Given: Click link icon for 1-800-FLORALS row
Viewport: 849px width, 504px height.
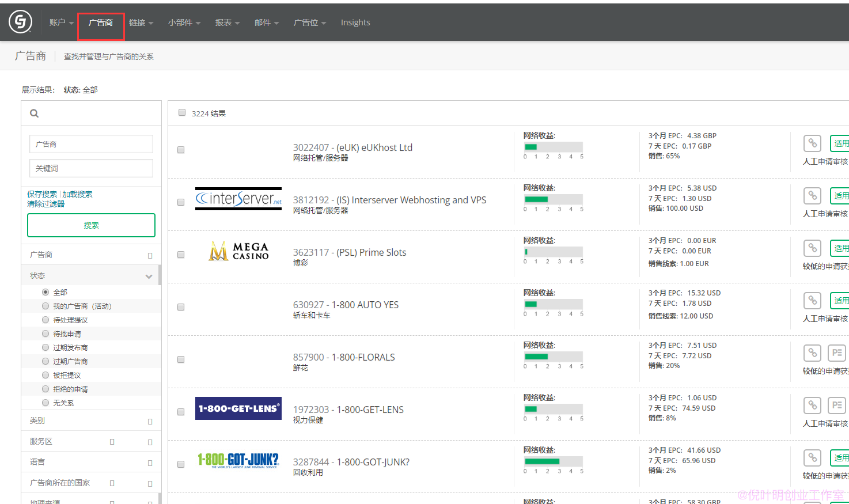Looking at the screenshot, I should pos(812,353).
